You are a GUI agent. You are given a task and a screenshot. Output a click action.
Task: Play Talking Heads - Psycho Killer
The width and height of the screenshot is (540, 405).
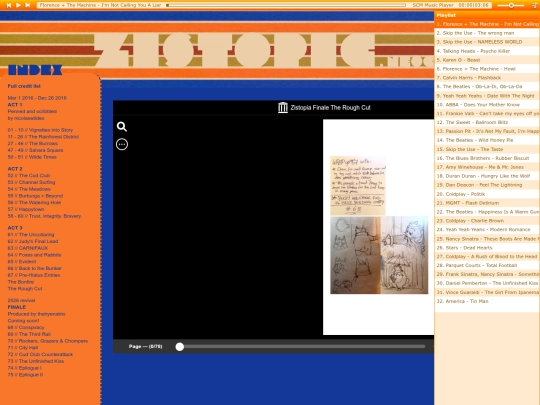tap(487, 51)
